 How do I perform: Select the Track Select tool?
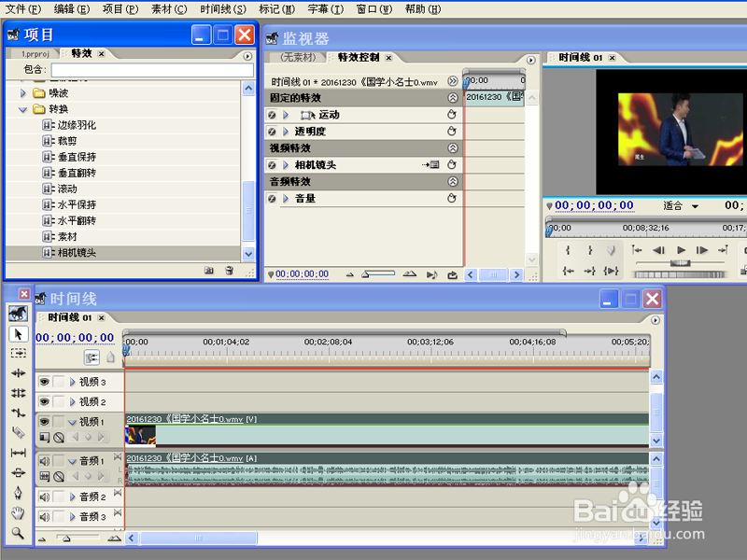click(18, 353)
